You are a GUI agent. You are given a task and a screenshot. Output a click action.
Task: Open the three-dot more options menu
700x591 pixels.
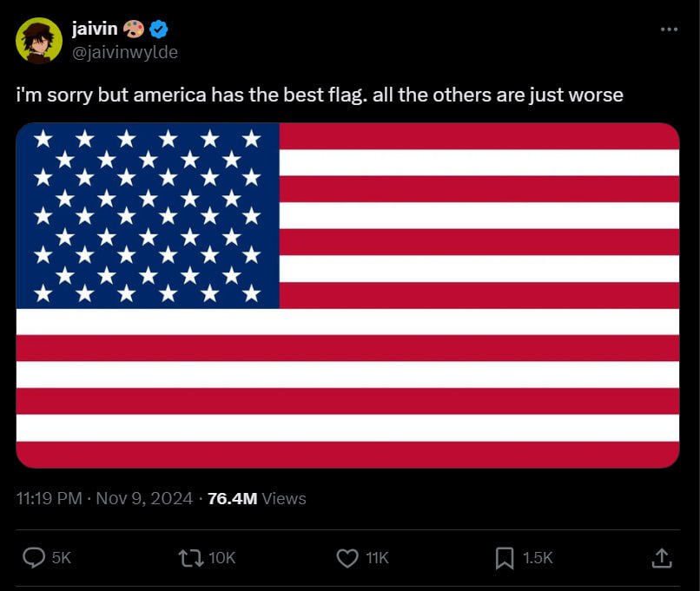[668, 30]
